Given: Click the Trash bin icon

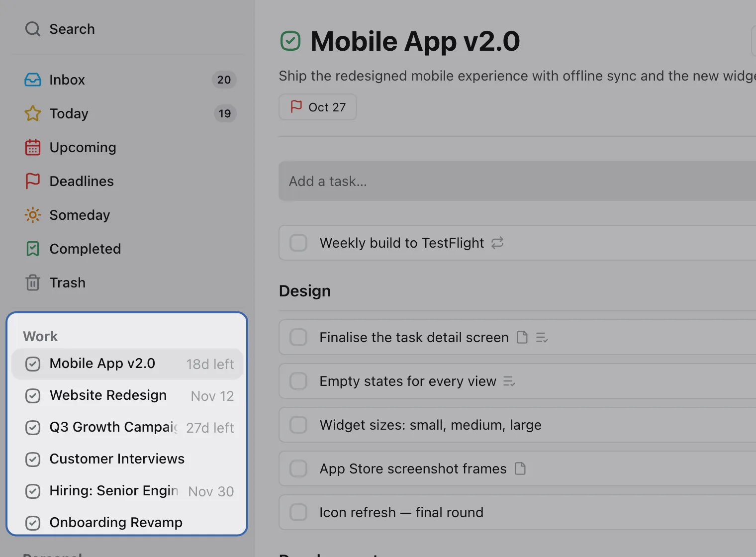Looking at the screenshot, I should coord(33,282).
